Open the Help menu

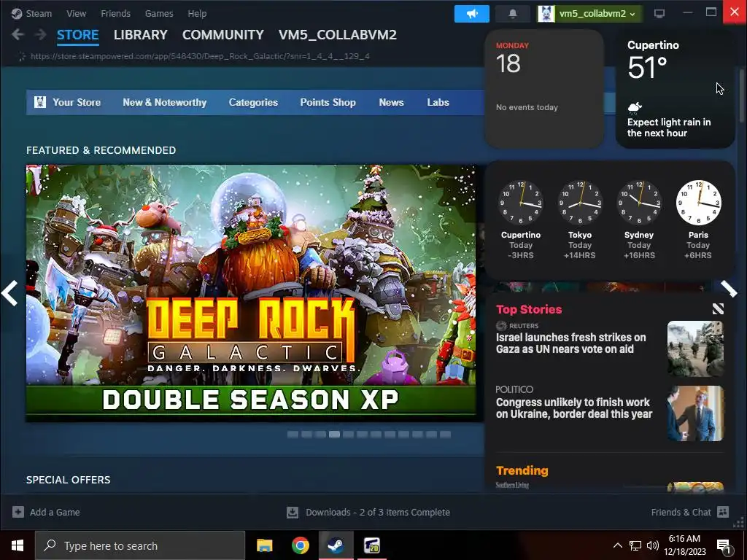pyautogui.click(x=197, y=13)
